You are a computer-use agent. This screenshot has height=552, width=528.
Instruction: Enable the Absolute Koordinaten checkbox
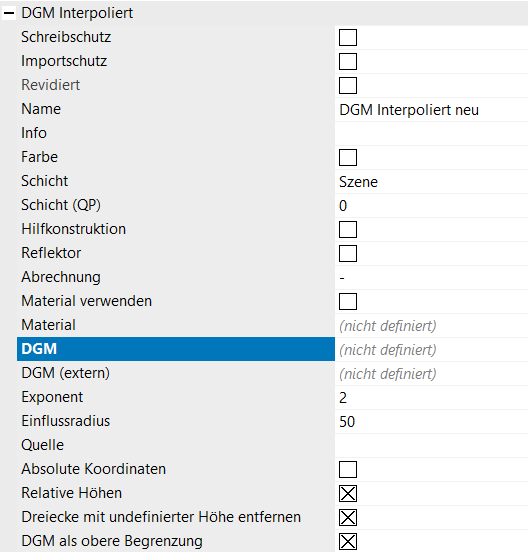click(348, 469)
